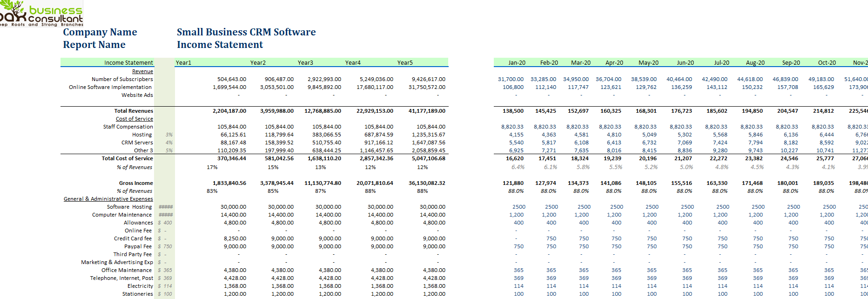Click the Paypal Fee $750 input cell
The width and height of the screenshot is (868, 299).
coord(165,246)
